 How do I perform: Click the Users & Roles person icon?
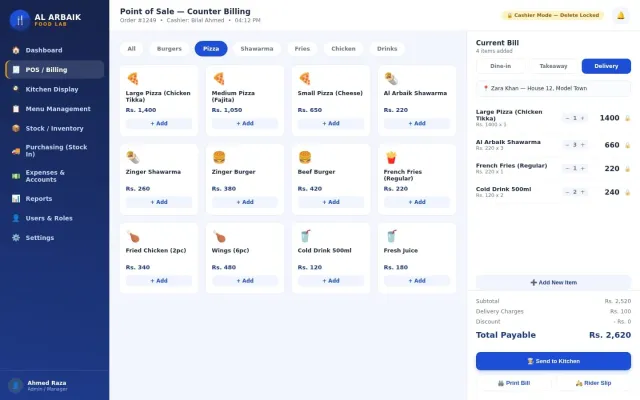16,218
